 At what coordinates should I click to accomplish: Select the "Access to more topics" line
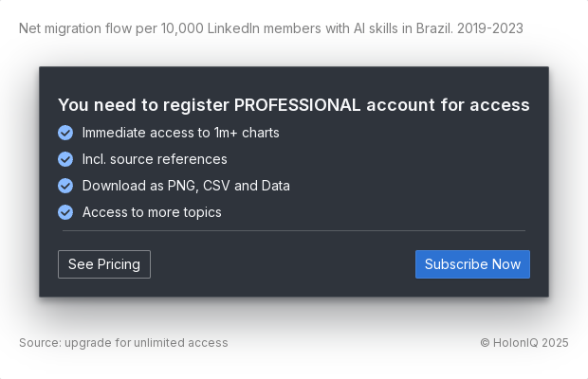pyautogui.click(x=152, y=212)
